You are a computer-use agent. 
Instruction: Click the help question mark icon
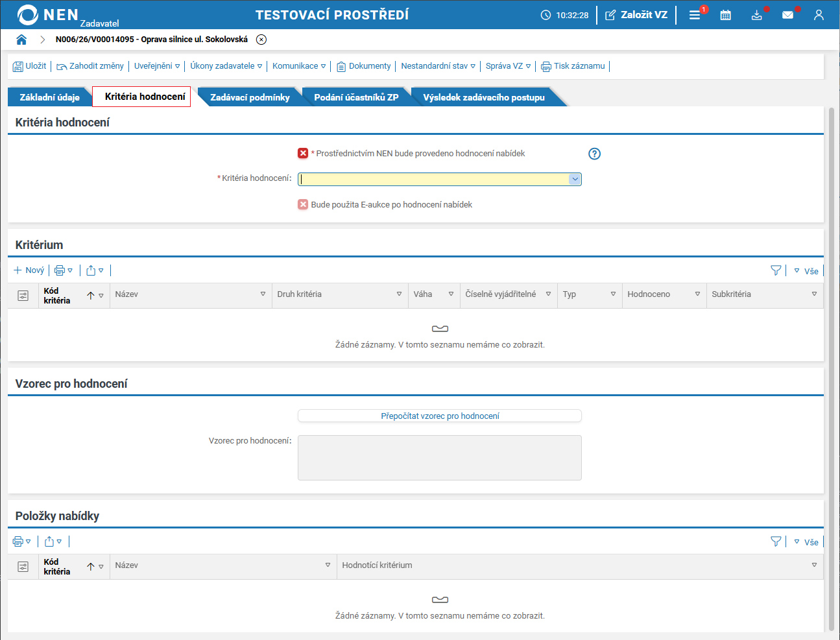tap(594, 154)
